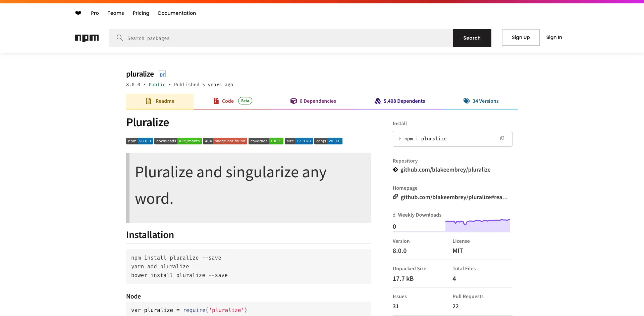
Task: Click the Weekly Downloads arrow icon
Action: [394, 215]
